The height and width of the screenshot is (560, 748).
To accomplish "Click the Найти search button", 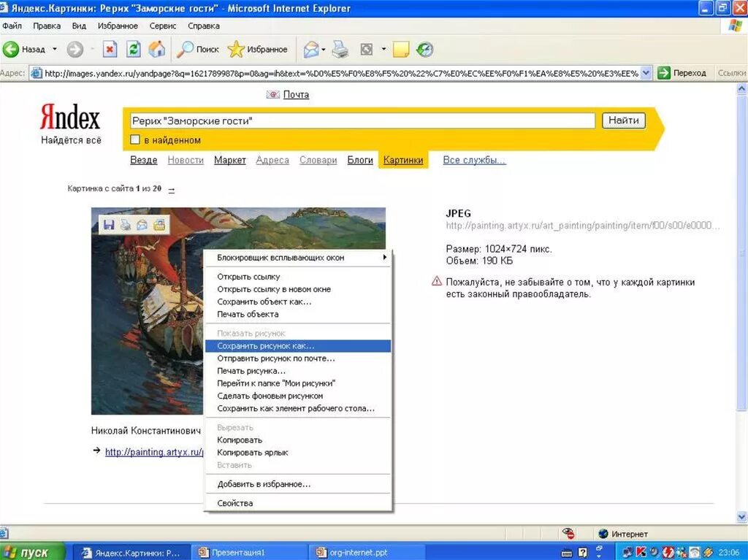I will pos(624,120).
